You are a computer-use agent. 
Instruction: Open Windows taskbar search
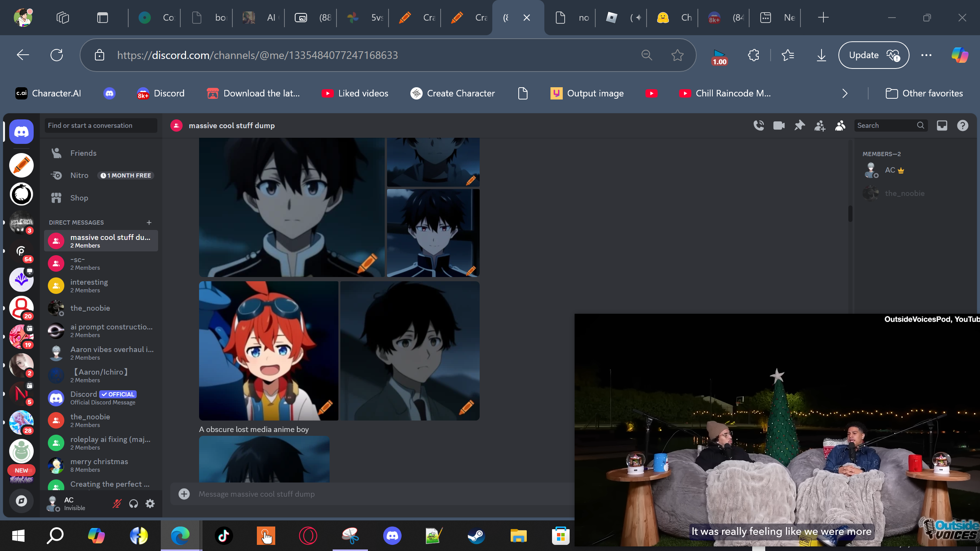(x=55, y=536)
